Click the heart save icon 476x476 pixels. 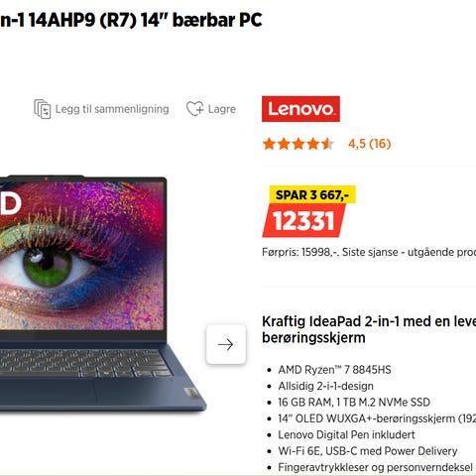pos(194,109)
